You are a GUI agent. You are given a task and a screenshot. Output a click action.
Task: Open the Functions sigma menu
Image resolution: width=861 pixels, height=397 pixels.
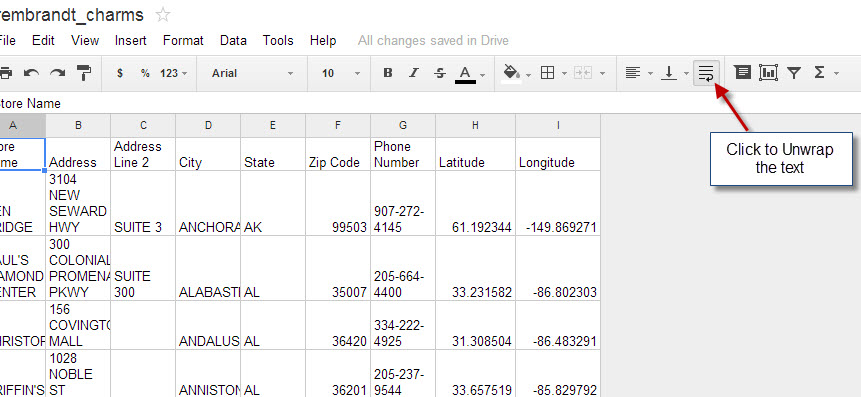pos(819,72)
